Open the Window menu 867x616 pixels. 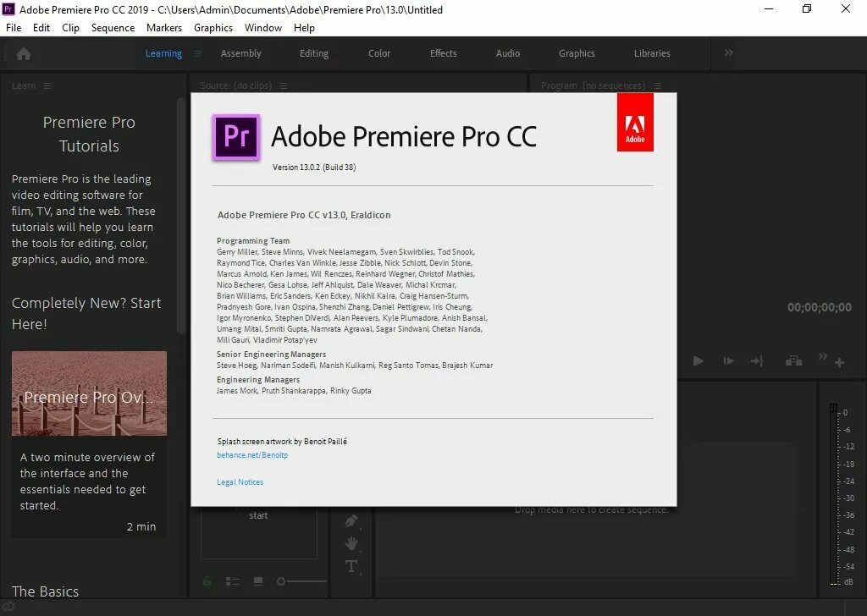(x=263, y=28)
